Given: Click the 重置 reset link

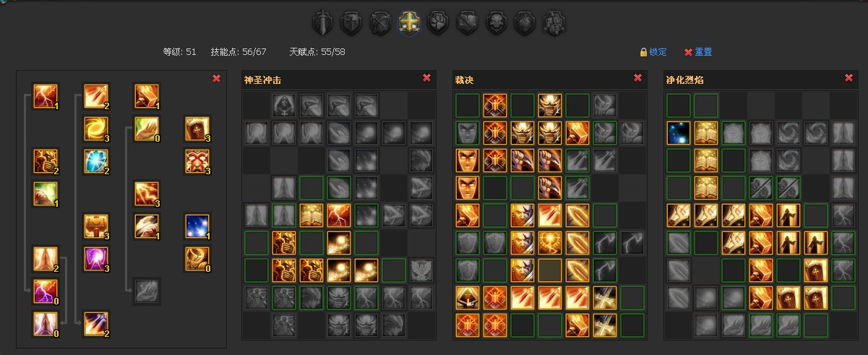Looking at the screenshot, I should click(698, 52).
